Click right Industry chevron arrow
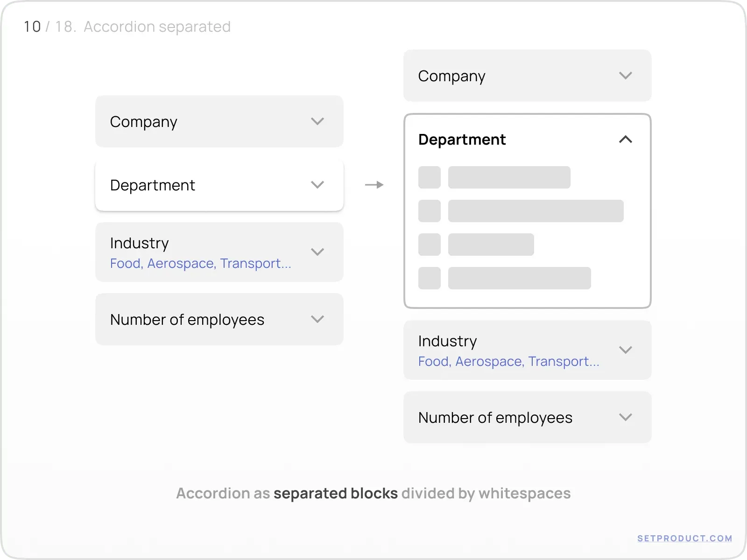The height and width of the screenshot is (560, 747). point(626,350)
